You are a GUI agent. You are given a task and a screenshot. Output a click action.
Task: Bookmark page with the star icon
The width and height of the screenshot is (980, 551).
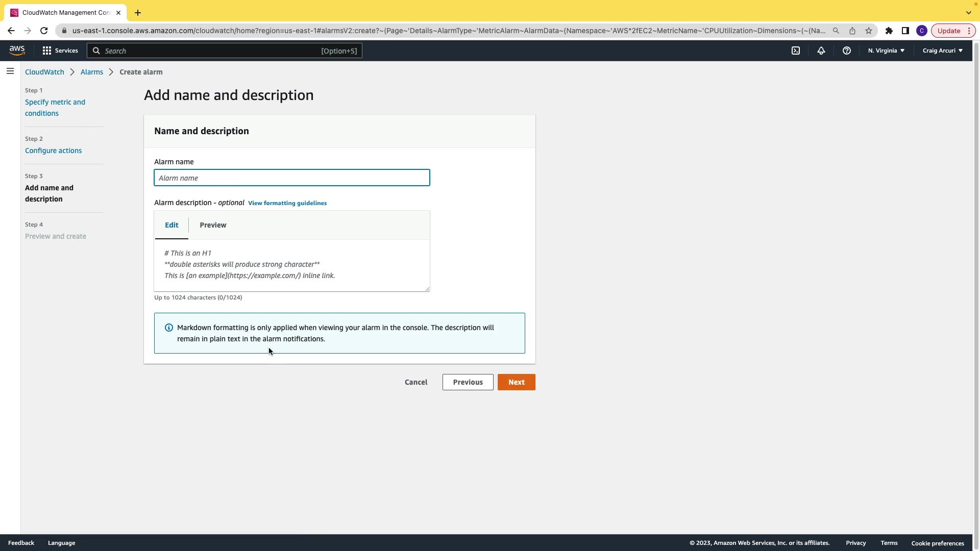coord(869,31)
